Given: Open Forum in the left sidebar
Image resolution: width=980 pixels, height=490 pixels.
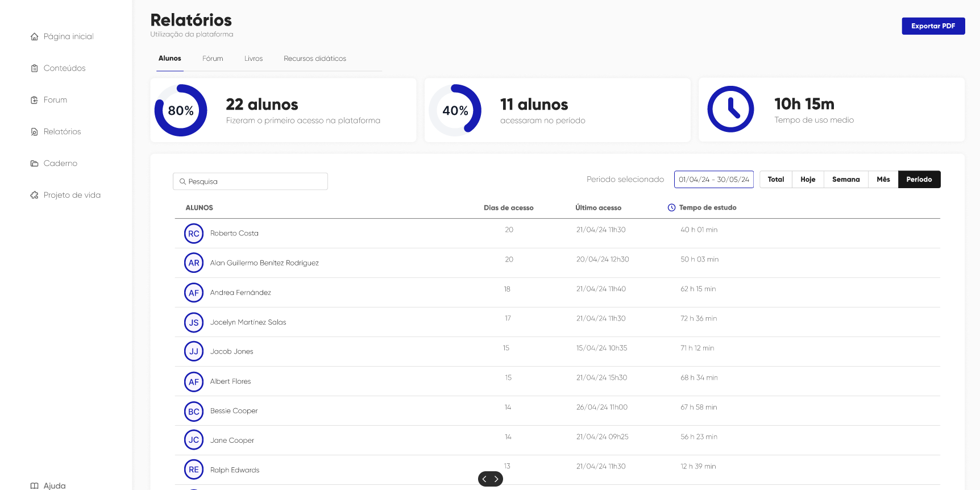Looking at the screenshot, I should click(55, 100).
